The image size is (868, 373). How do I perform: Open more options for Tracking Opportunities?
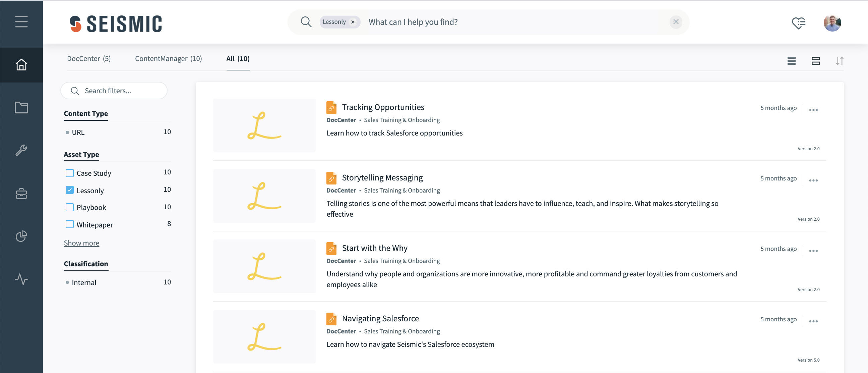[x=813, y=110]
